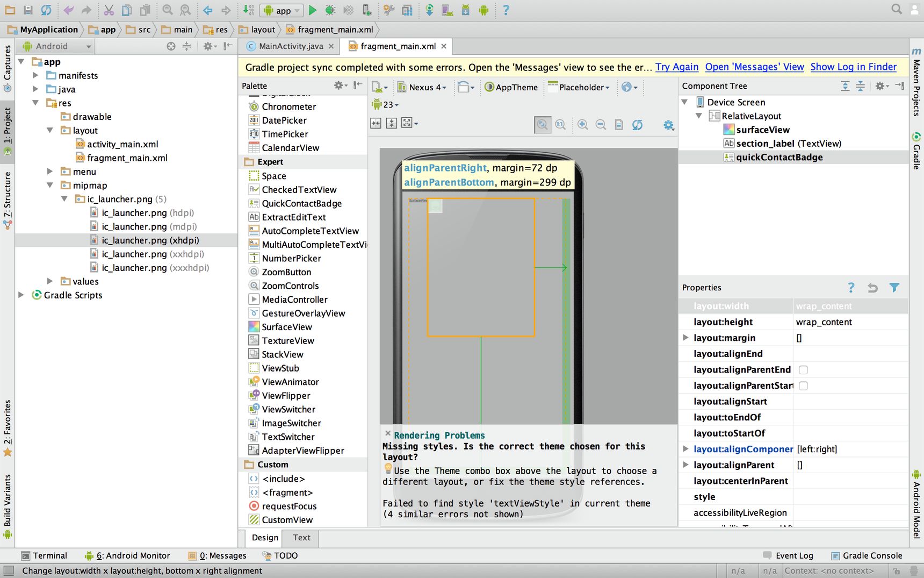Open the app run configuration dropdown
Screen dimensions: 924x578
(x=281, y=10)
